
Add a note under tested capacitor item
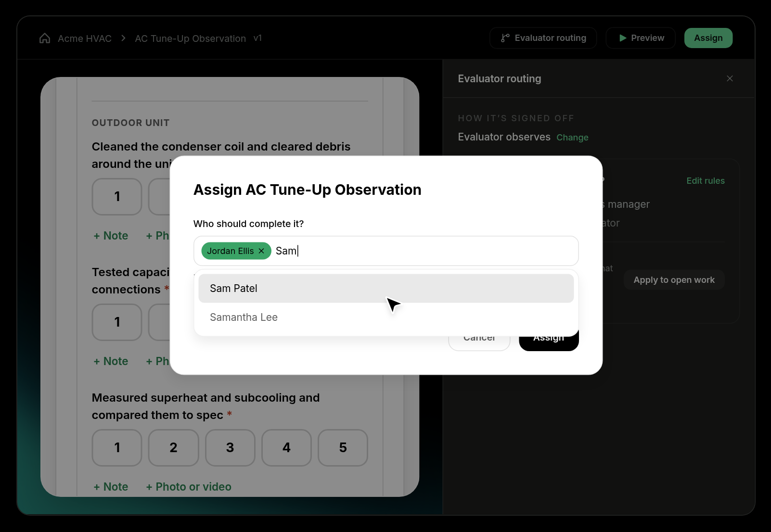click(x=111, y=361)
